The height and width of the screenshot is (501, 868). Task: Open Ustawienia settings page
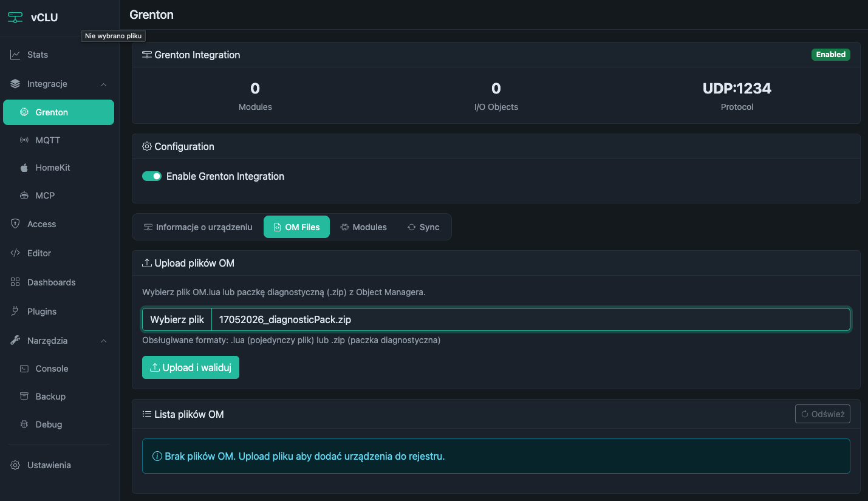pos(58,465)
